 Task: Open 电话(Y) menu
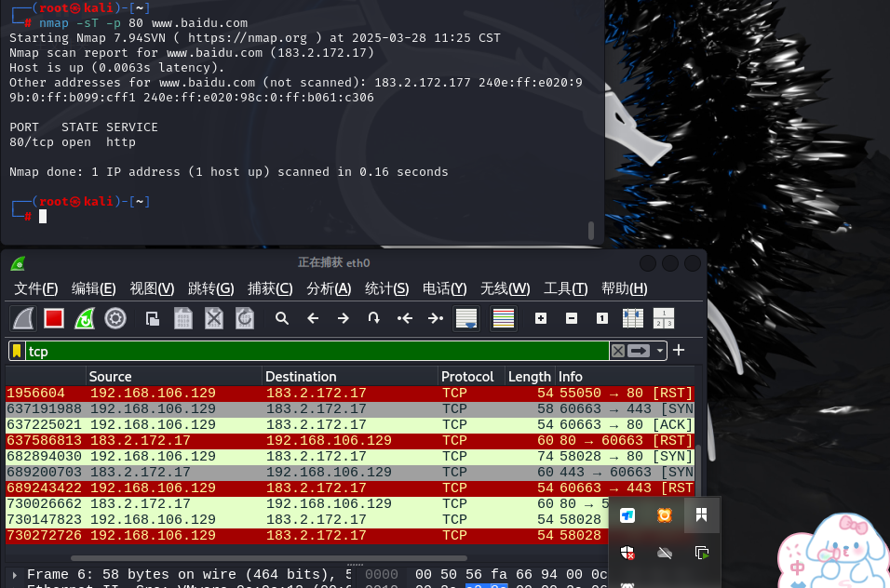444,289
